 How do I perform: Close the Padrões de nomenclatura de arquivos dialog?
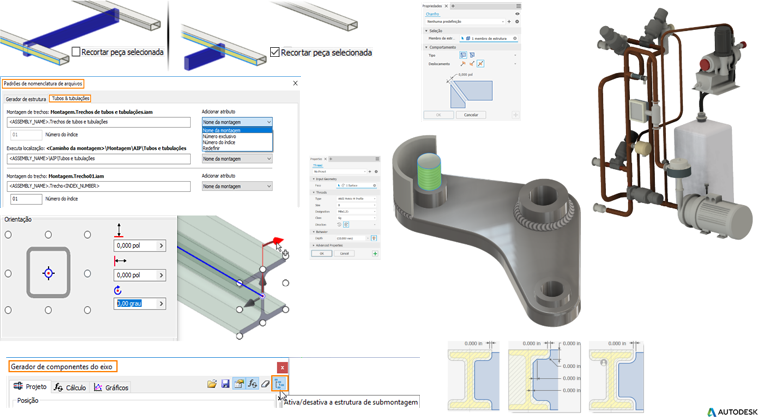295,83
